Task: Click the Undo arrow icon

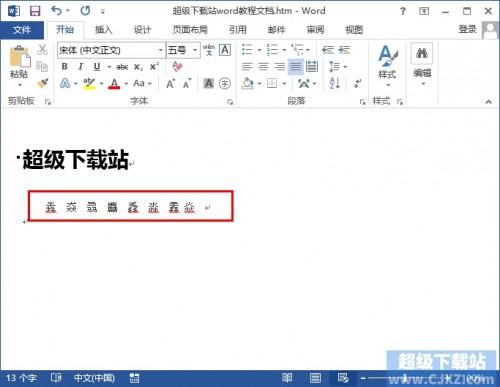Action: point(56,11)
